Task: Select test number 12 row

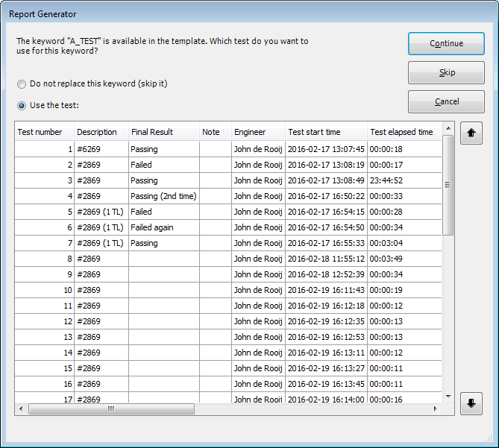Action: click(228, 321)
